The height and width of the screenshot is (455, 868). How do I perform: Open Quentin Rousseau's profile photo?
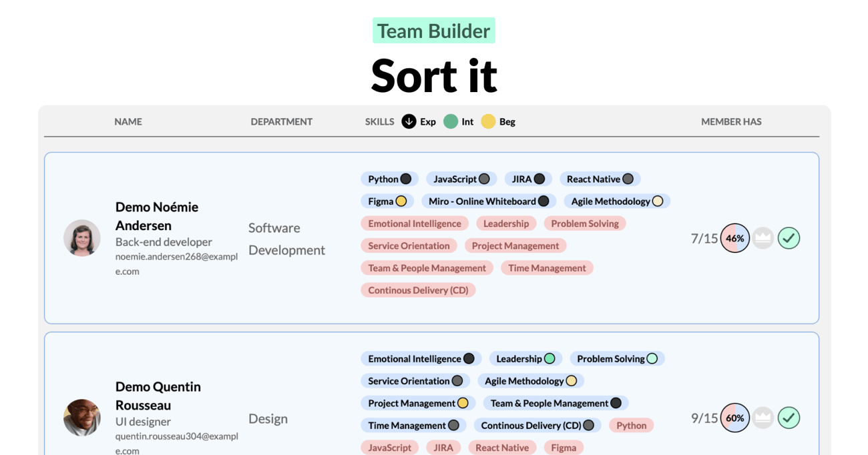point(82,418)
